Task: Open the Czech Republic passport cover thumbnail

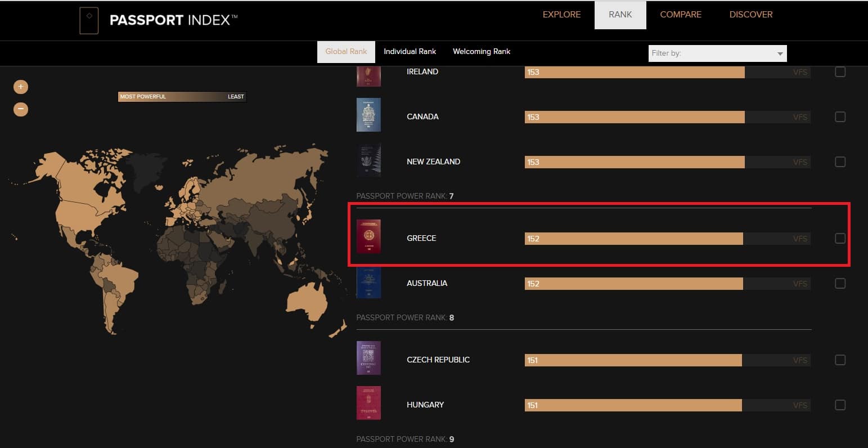Action: (368, 358)
